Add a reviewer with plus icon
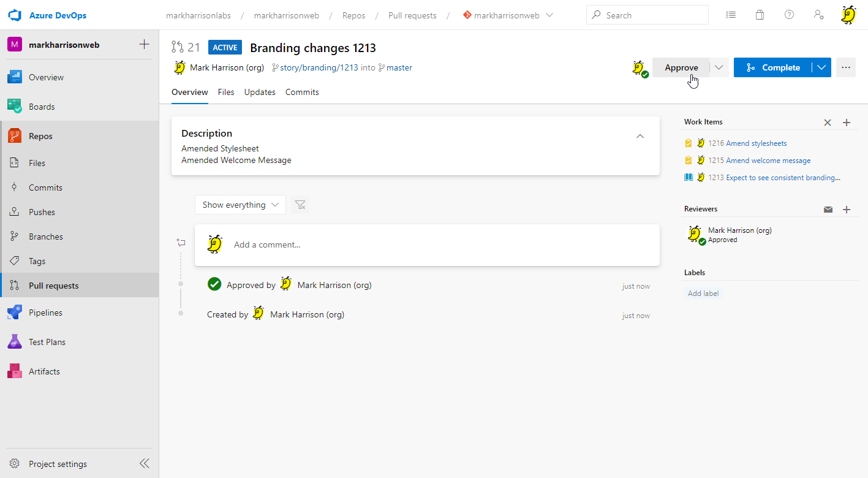 click(847, 210)
